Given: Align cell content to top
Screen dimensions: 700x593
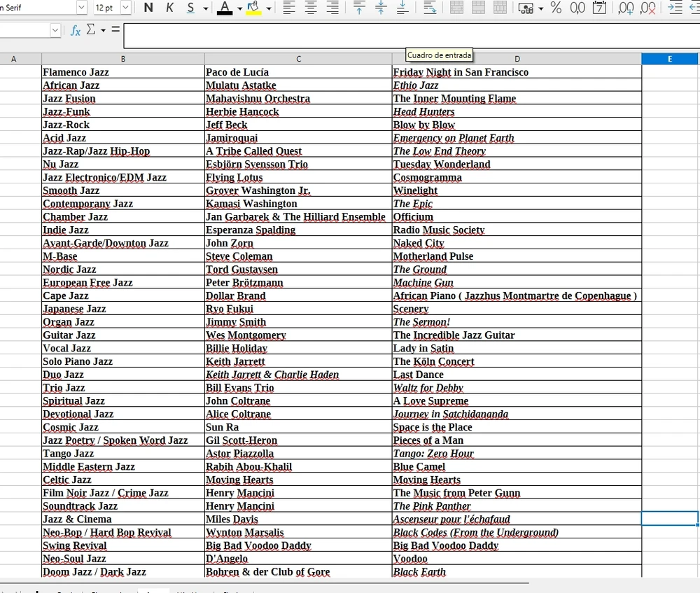Looking at the screenshot, I should (359, 8).
